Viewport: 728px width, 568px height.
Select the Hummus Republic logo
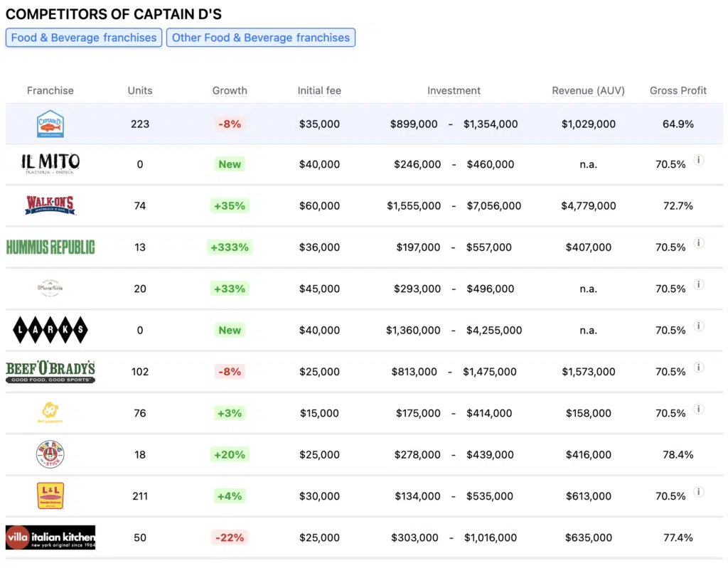(50, 247)
